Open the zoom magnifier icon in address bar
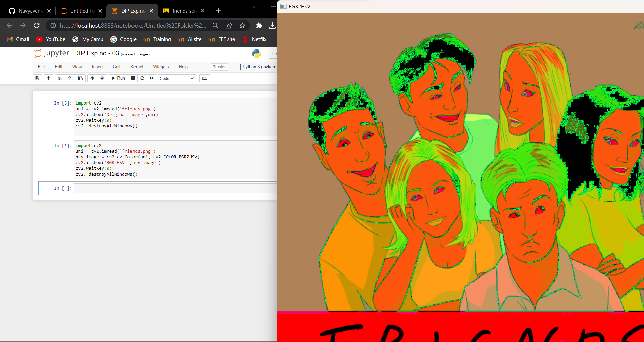This screenshot has width=644, height=342. 215,26
